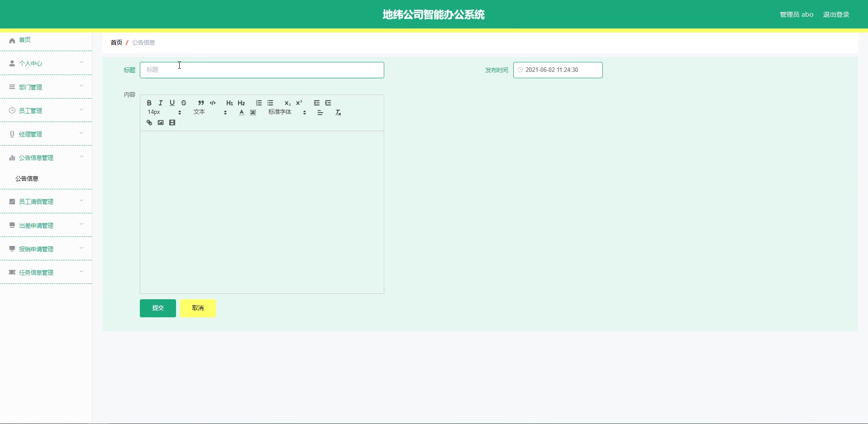
Task: Open 员工请假管理 sidebar menu
Action: click(46, 202)
